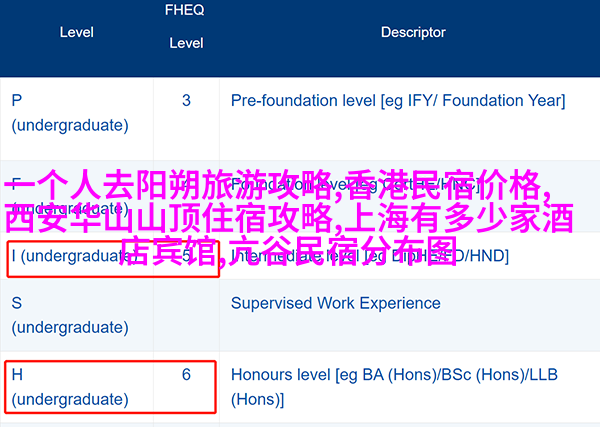600x427 pixels.
Task: Click the Descriptor column header
Action: tap(413, 33)
